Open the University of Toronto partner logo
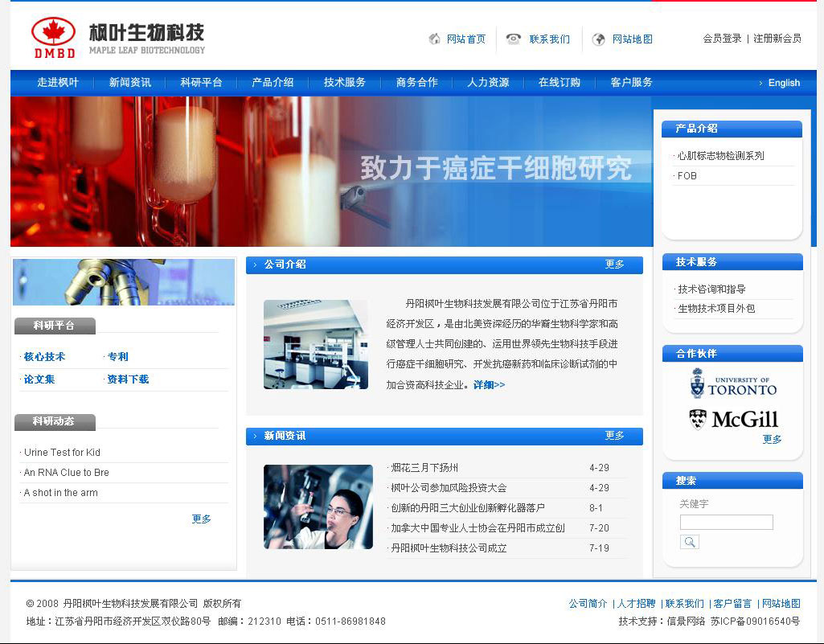This screenshot has width=824, height=644. tap(733, 384)
